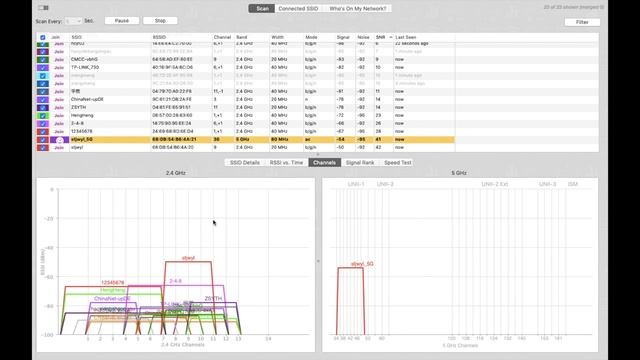Click the Stop button
Viewport: 640px width, 360px height.
click(160, 20)
